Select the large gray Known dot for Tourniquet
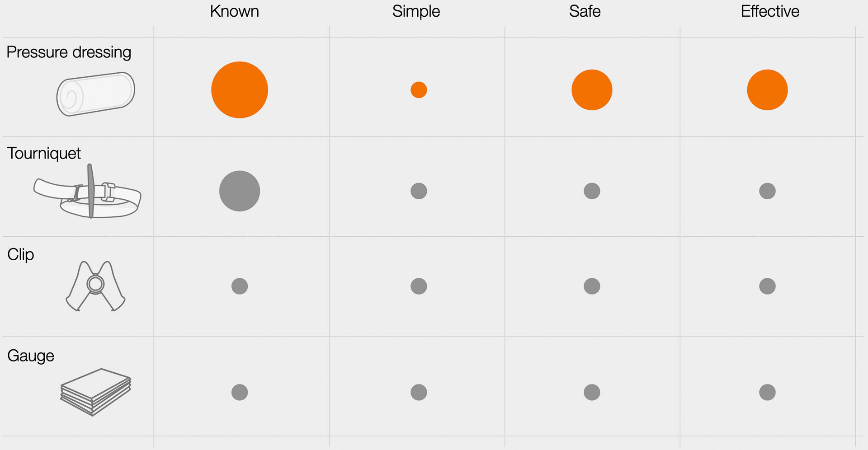The height and width of the screenshot is (450, 868). (x=240, y=191)
